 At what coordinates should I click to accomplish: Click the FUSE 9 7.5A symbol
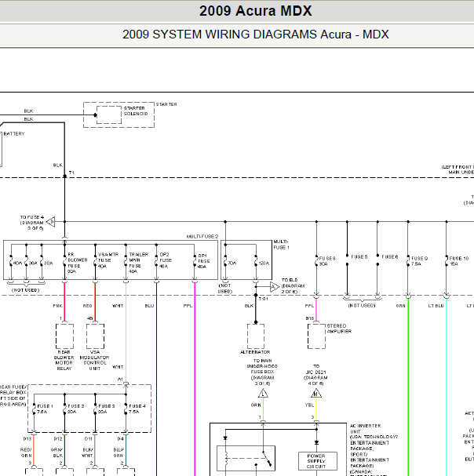click(408, 261)
